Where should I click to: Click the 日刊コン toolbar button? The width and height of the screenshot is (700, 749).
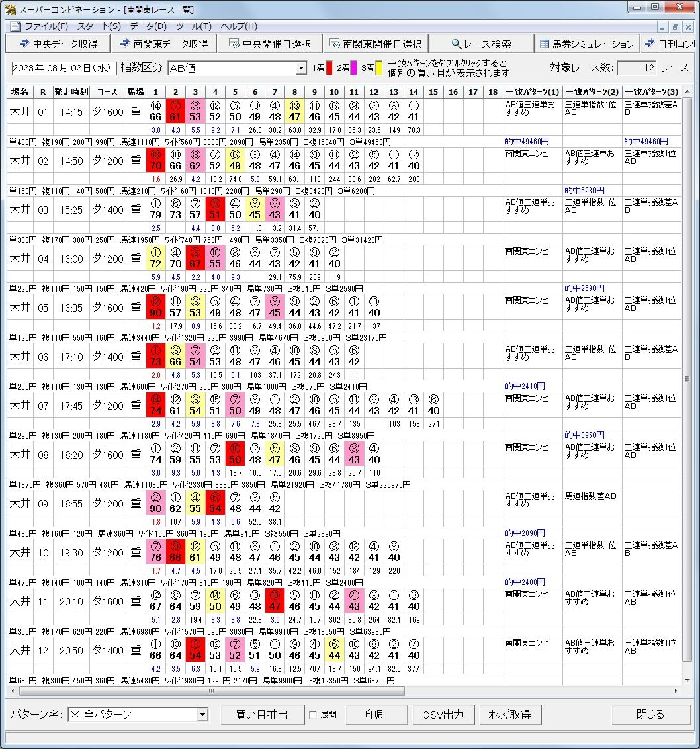[668, 44]
